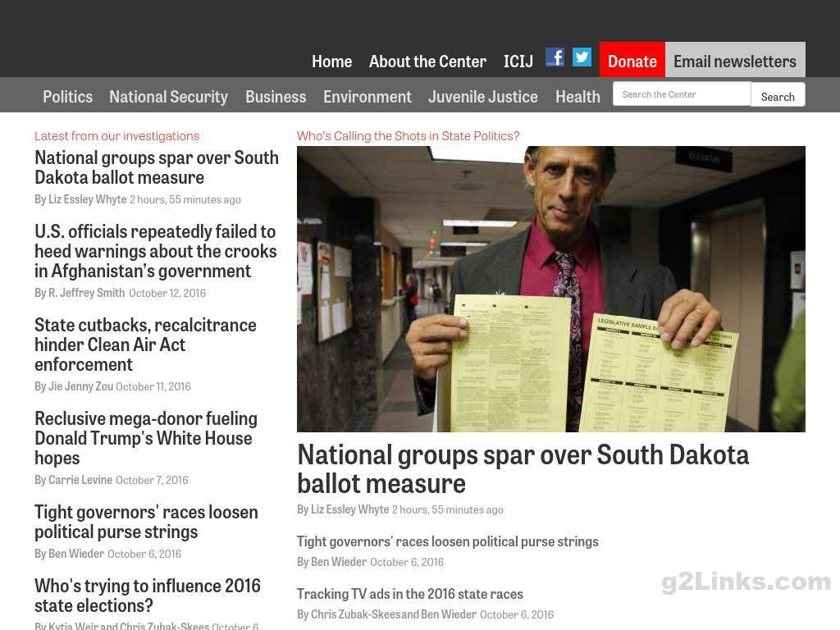Visit the ICIJ link
The width and height of the screenshot is (840, 630).
click(518, 62)
